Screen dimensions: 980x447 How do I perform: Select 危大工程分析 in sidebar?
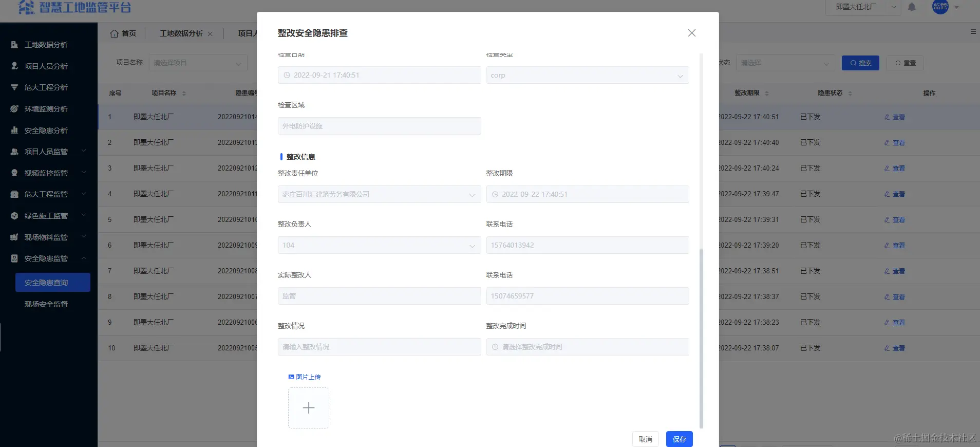pos(46,87)
